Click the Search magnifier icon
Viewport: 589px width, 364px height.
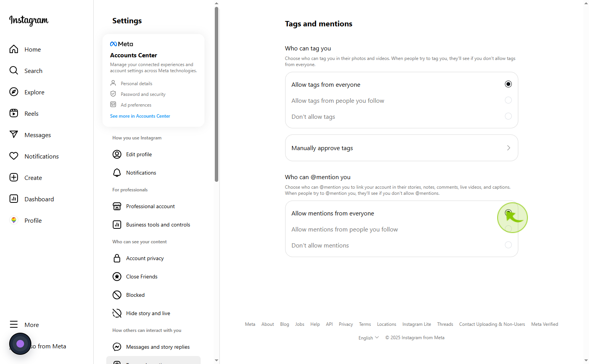[14, 71]
